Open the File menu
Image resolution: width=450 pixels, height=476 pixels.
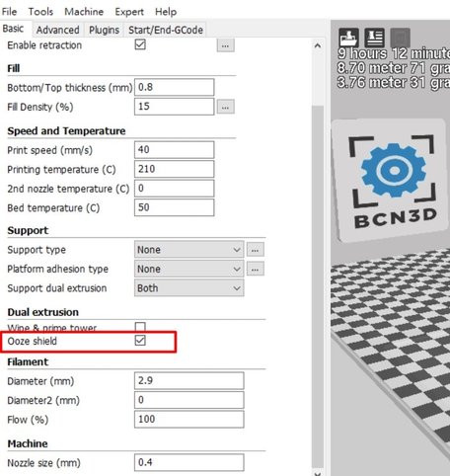click(x=9, y=12)
